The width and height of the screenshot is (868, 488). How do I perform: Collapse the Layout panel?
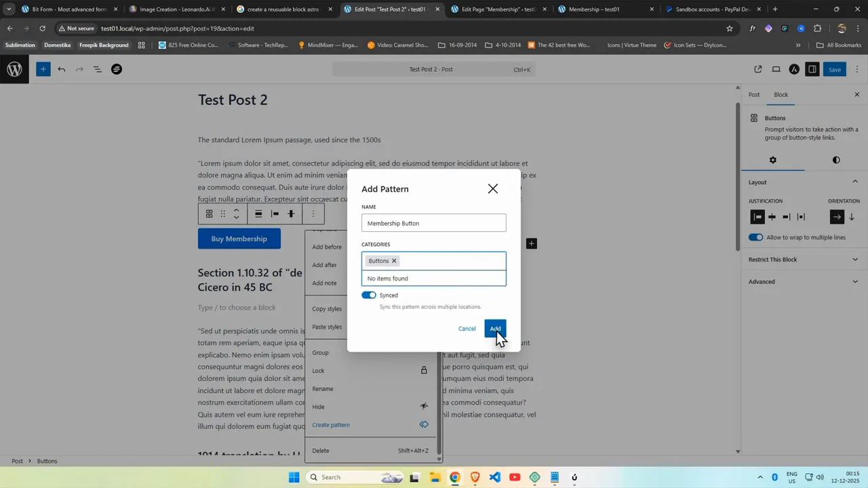coord(855,182)
